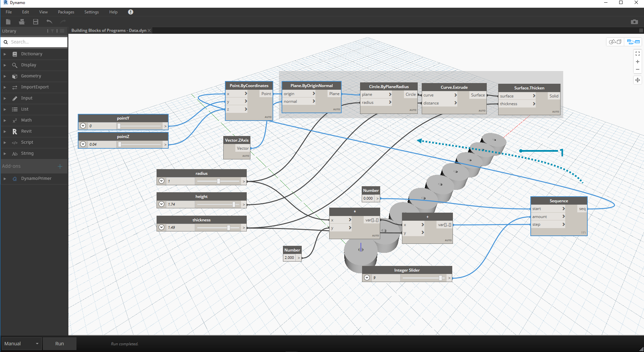The width and height of the screenshot is (644, 352).
Task: Click the library search field
Action: tap(37, 42)
